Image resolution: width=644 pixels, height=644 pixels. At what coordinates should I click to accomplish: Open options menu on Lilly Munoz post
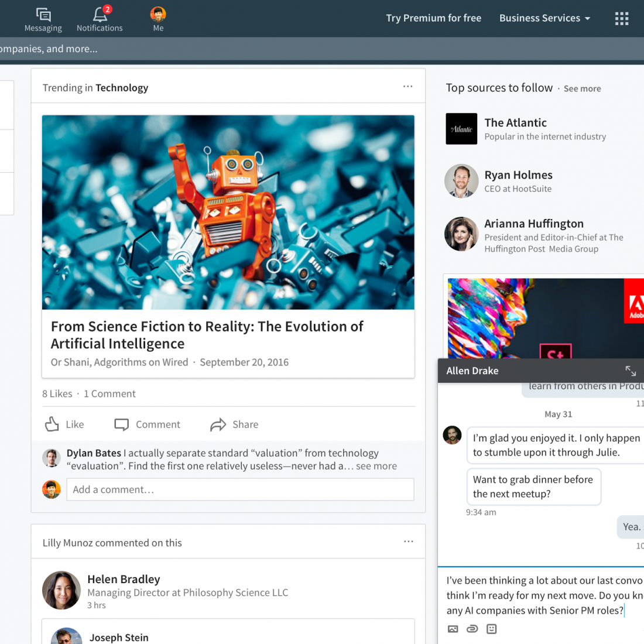[409, 542]
